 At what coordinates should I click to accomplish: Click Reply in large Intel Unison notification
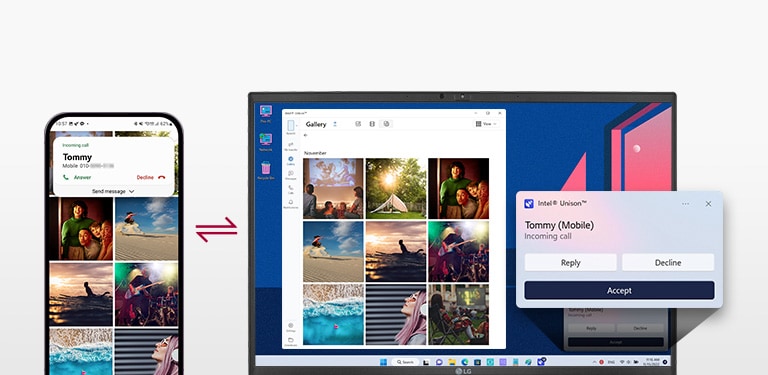click(571, 262)
